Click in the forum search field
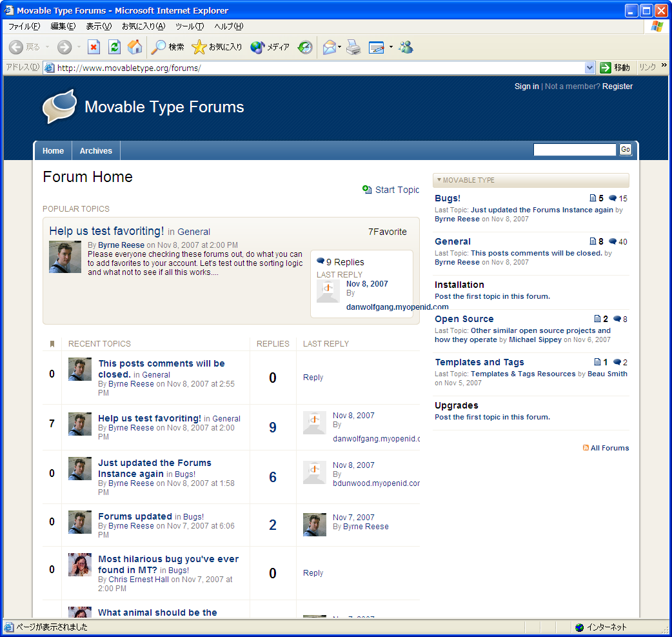672x637 pixels. tap(574, 150)
